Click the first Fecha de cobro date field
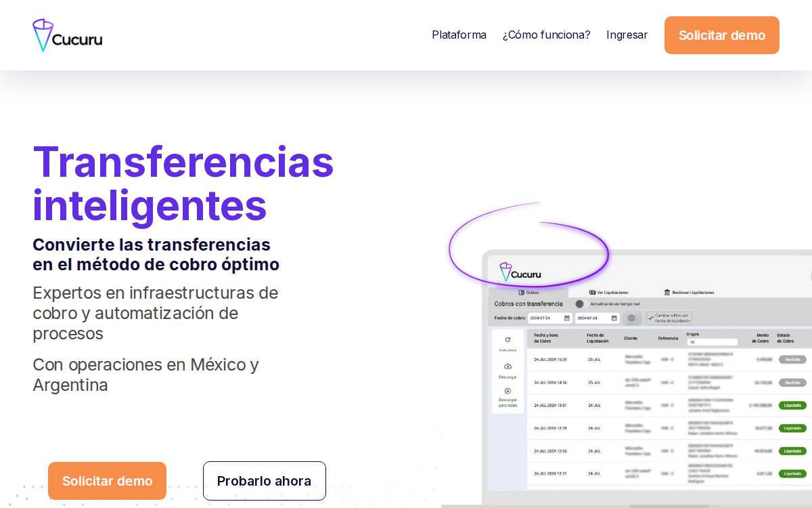The image size is (812, 508). tap(549, 318)
